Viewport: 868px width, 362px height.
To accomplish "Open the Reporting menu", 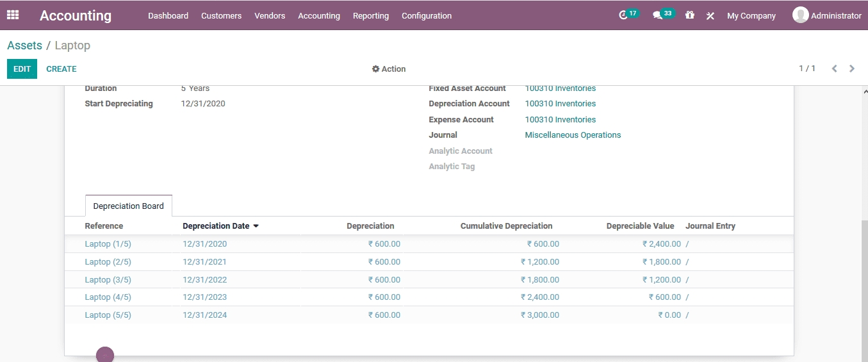I will point(370,16).
